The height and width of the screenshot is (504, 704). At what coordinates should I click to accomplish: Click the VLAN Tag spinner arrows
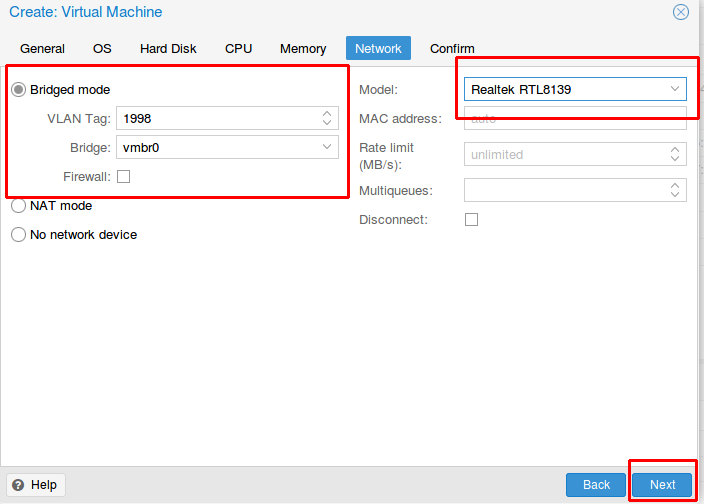pos(327,118)
